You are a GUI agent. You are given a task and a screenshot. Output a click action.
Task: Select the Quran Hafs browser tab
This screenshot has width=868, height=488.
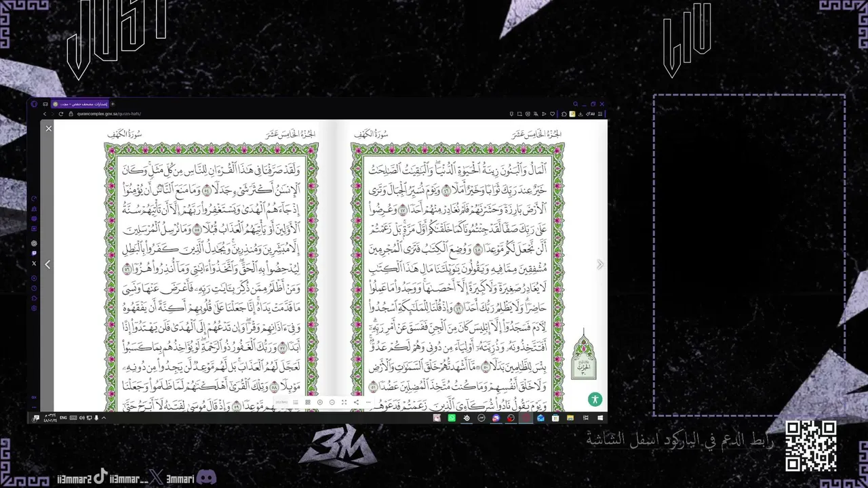pyautogui.click(x=80, y=104)
